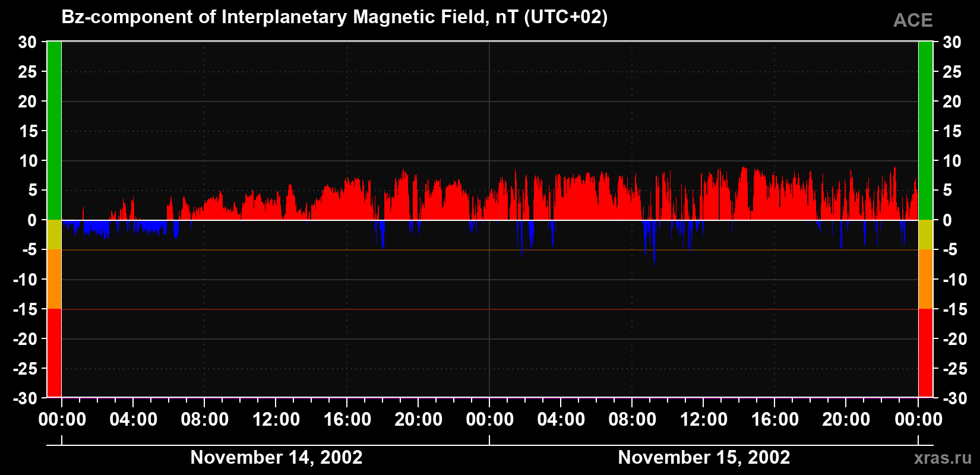Click the "20" value on the left axis

27,102
